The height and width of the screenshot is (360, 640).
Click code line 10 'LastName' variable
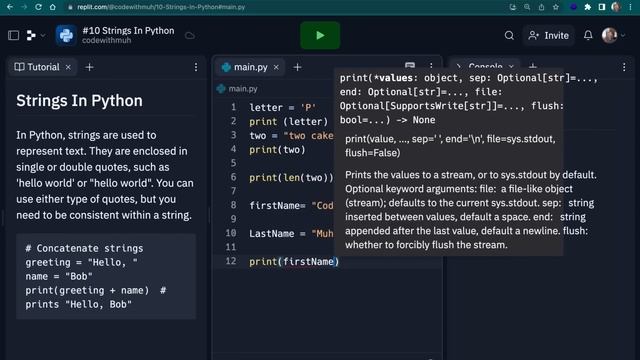271,233
